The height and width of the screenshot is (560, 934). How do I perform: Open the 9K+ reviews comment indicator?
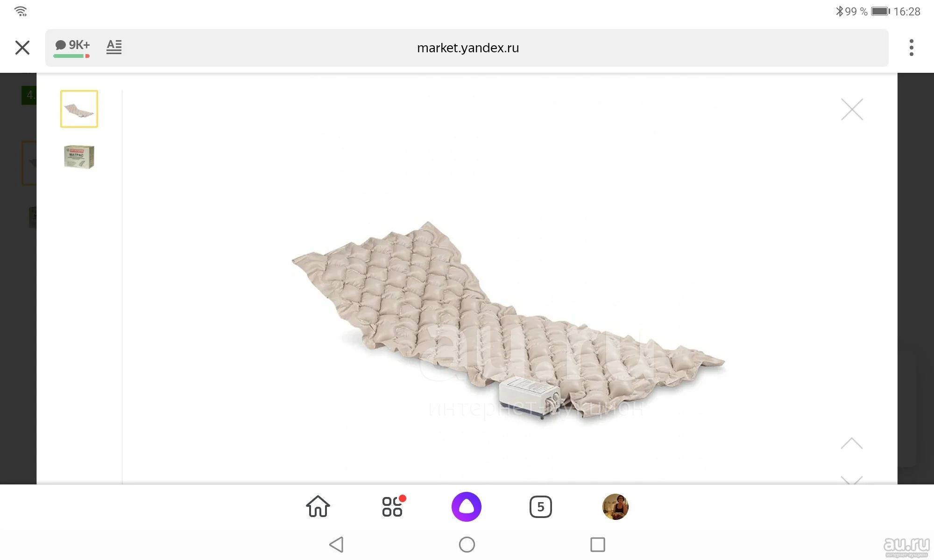(72, 47)
